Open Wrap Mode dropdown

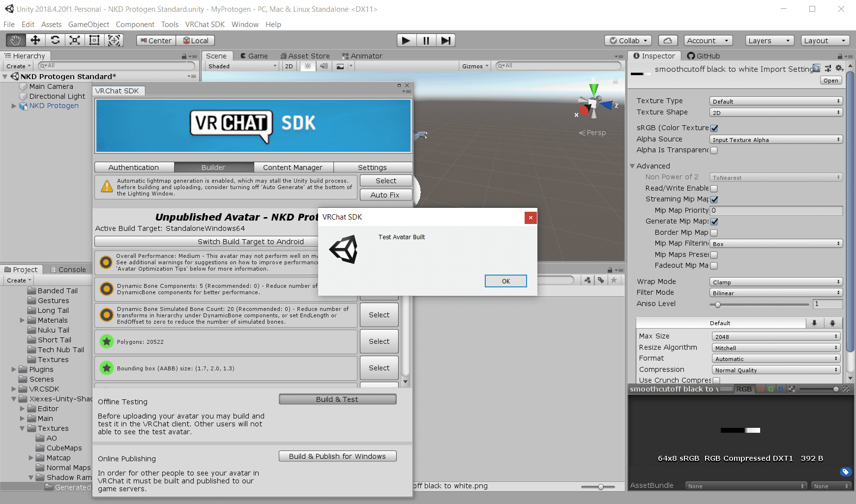tap(776, 282)
